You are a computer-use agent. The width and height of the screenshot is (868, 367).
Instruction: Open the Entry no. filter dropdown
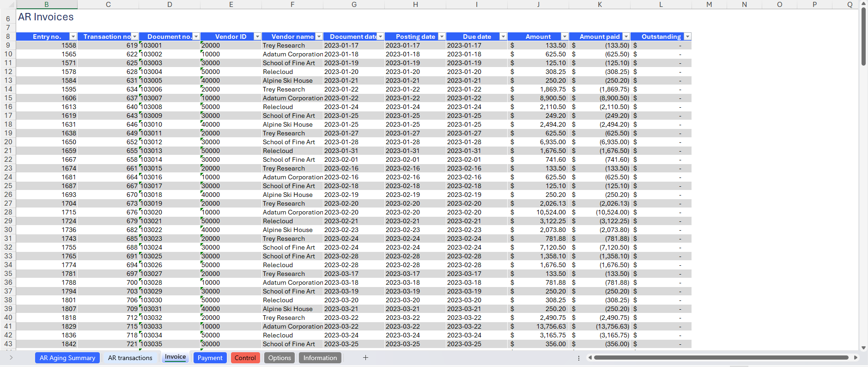pos(73,37)
